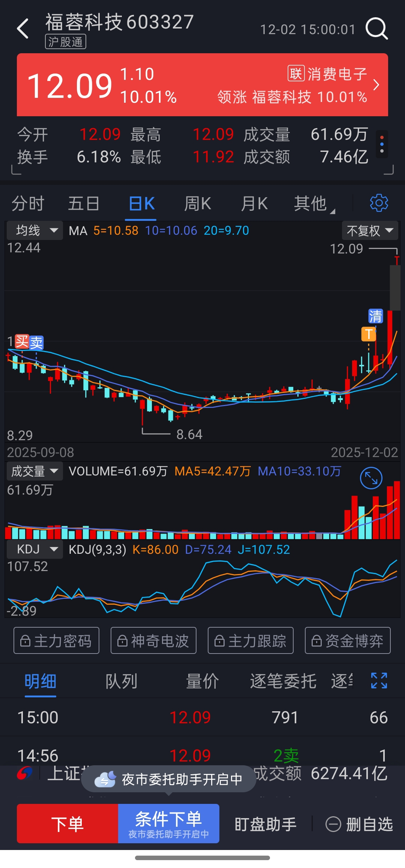This screenshot has width=405, height=868.
Task: Tap the 换手 6.18% value
Action: tap(99, 157)
